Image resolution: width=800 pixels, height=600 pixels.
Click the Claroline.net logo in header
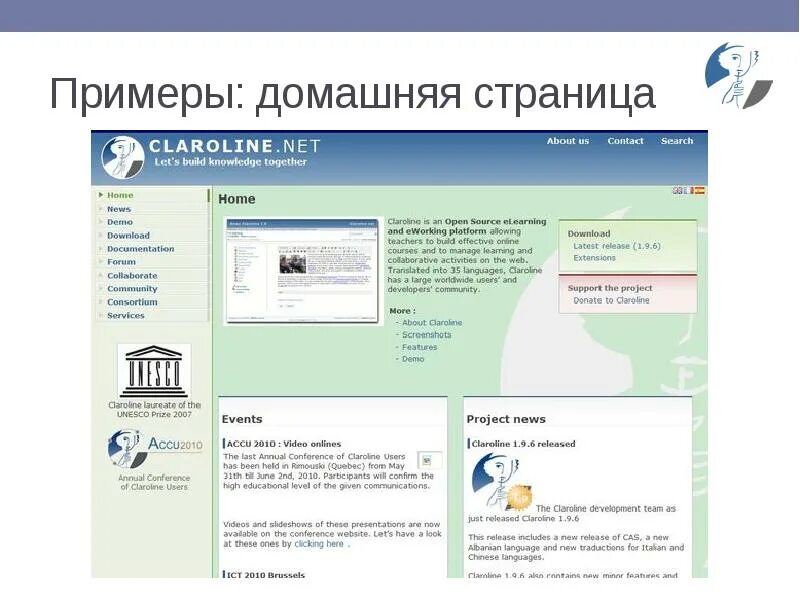click(123, 157)
